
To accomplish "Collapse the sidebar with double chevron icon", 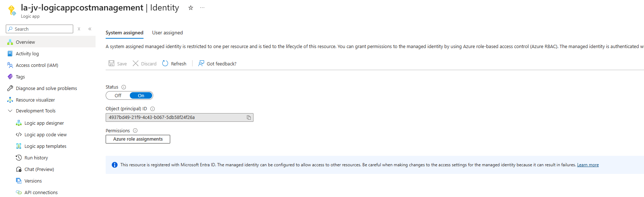I will (90, 29).
